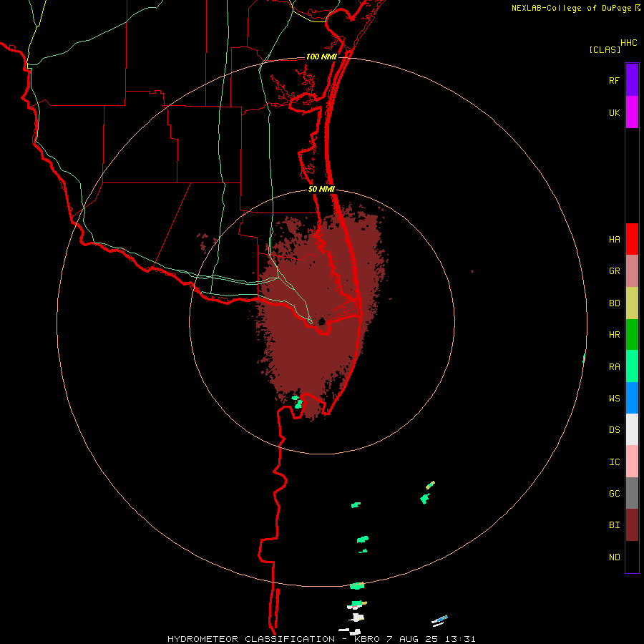Click the purple RF legend color swatch
This screenshot has height=644, width=644.
coord(632,80)
